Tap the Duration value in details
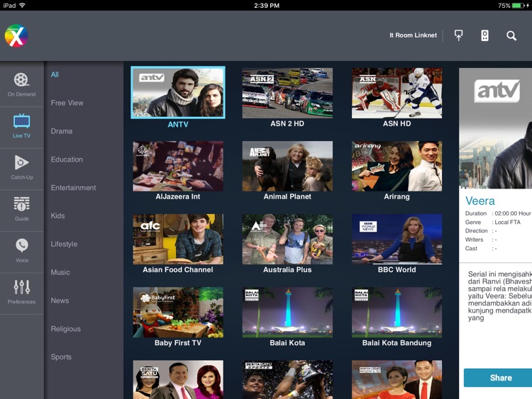This screenshot has height=399, width=532. [512, 213]
